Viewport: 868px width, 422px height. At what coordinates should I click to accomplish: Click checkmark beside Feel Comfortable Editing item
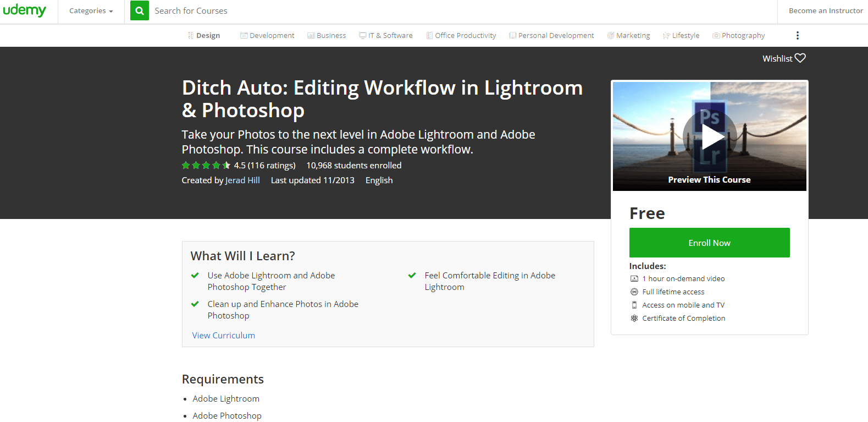[x=412, y=276]
